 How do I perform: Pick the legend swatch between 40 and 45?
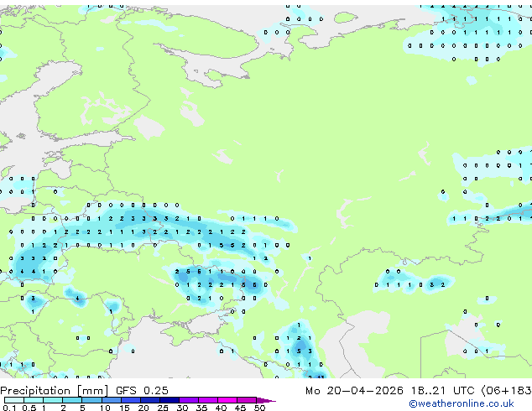[227, 400]
